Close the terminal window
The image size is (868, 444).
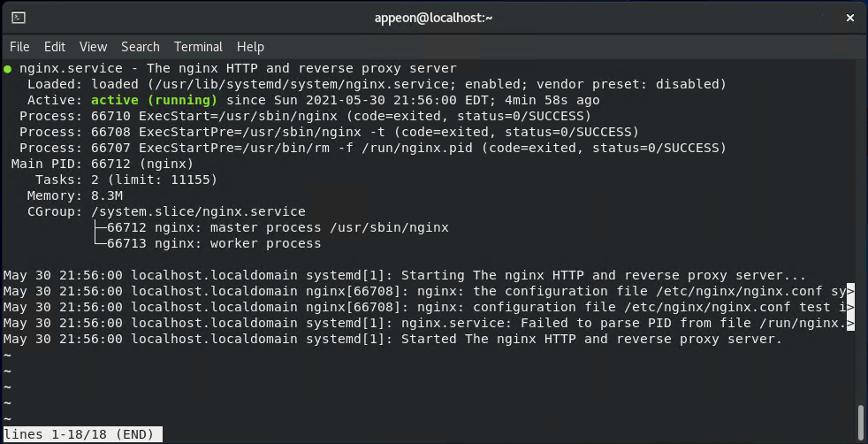[850, 18]
